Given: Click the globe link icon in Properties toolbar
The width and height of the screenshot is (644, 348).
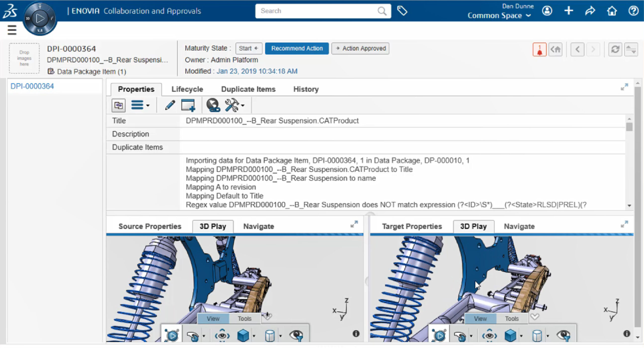Looking at the screenshot, I should 213,105.
